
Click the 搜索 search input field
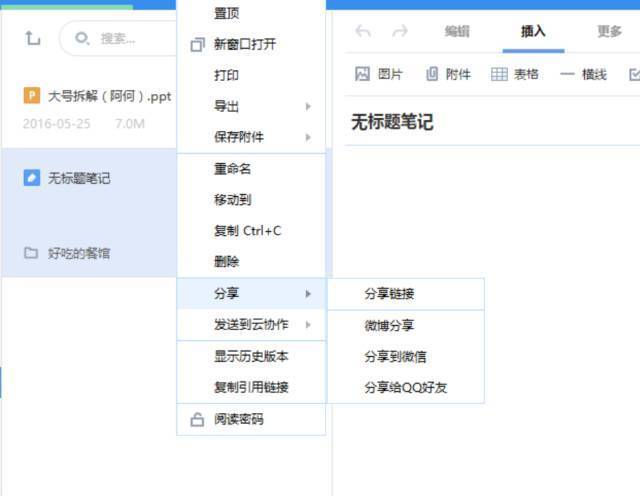coord(118,38)
